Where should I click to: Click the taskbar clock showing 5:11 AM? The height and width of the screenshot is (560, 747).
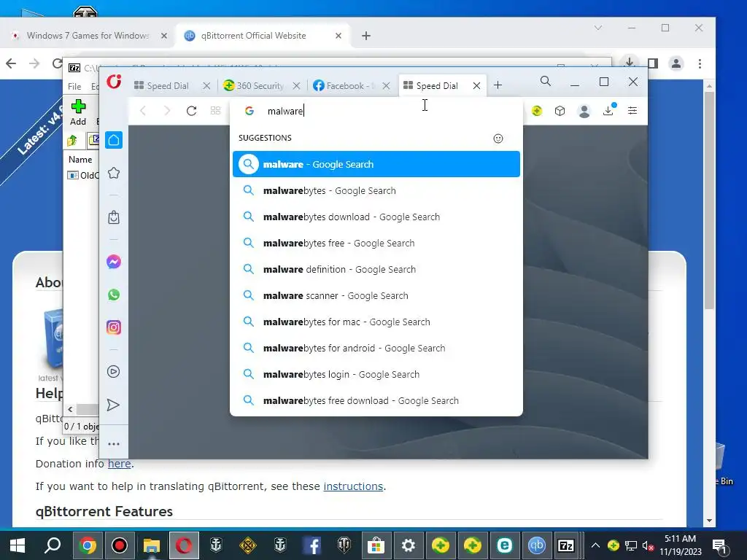coord(681,545)
